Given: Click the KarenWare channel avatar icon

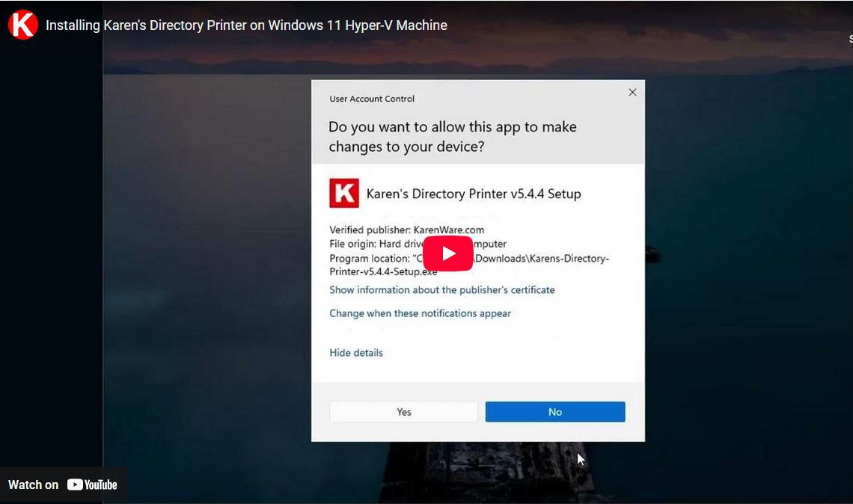Looking at the screenshot, I should click(x=21, y=24).
